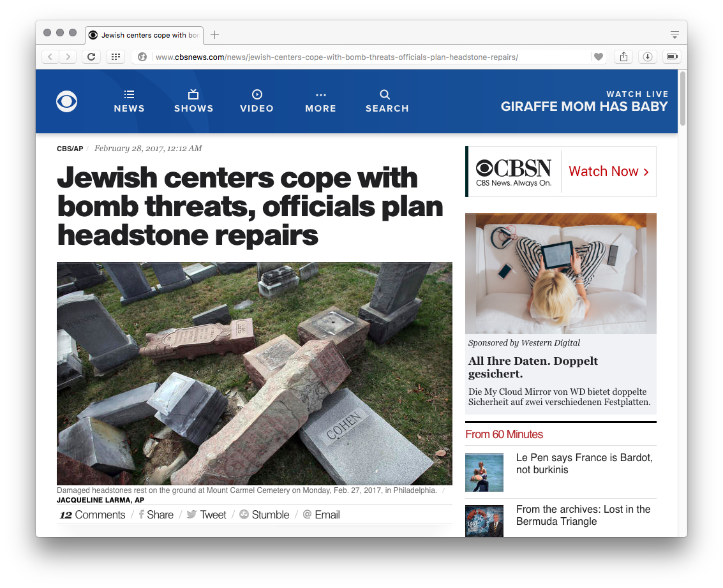Open the VIDEO section

(x=257, y=101)
